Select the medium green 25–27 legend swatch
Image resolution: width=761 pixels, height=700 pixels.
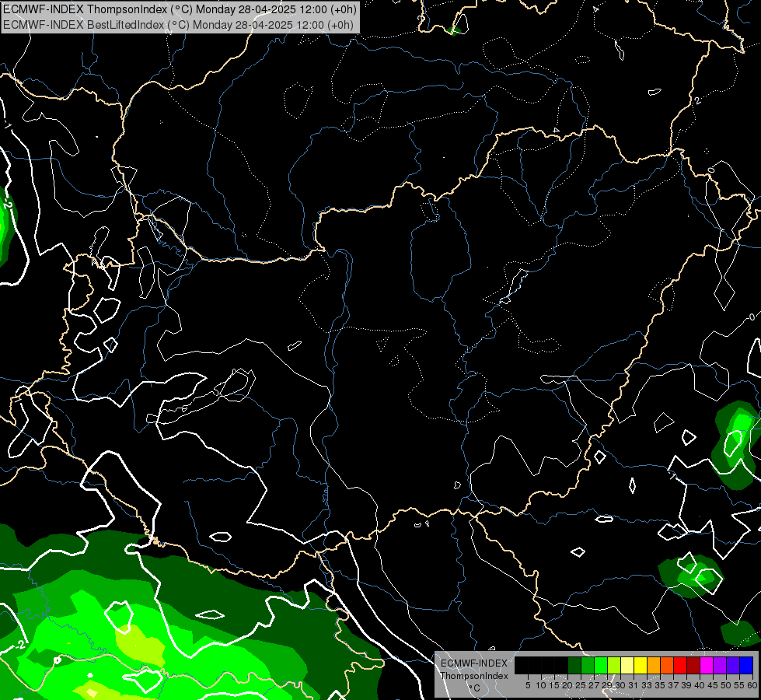(587, 665)
